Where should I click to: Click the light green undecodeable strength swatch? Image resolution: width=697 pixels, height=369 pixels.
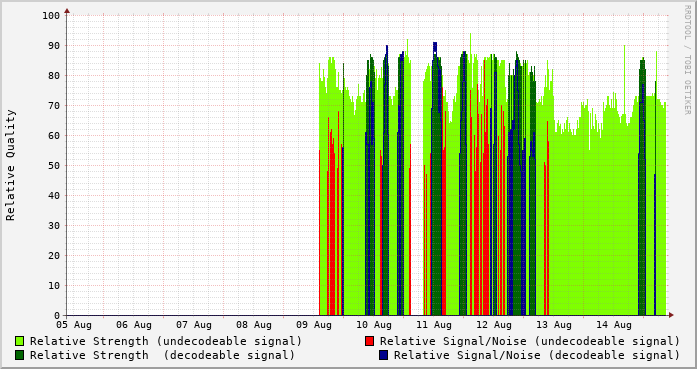click(x=20, y=341)
